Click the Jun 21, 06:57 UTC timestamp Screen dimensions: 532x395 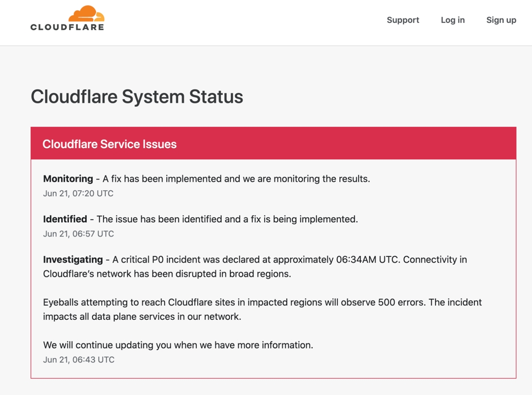point(78,234)
